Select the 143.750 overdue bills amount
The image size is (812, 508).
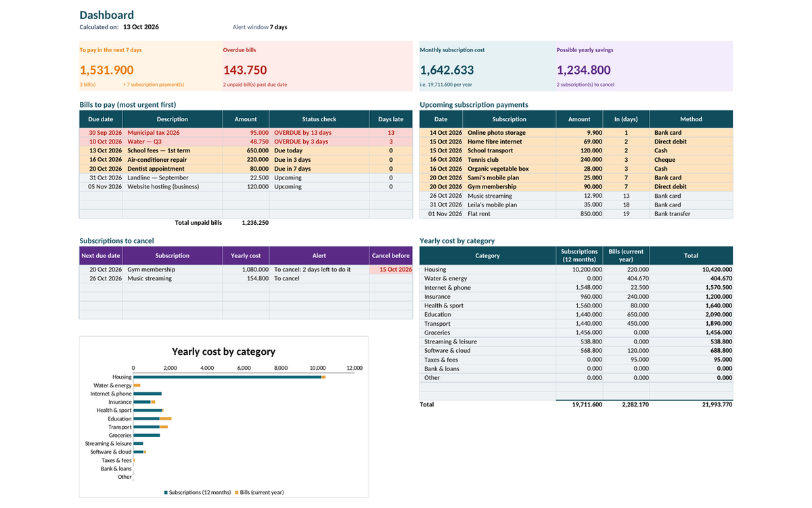(245, 70)
